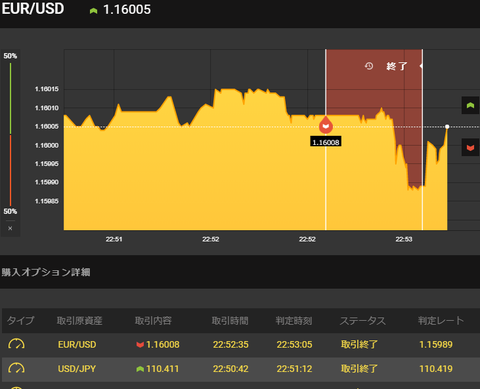
Task: Click the 1.16015 price axis label
Action: pos(47,89)
